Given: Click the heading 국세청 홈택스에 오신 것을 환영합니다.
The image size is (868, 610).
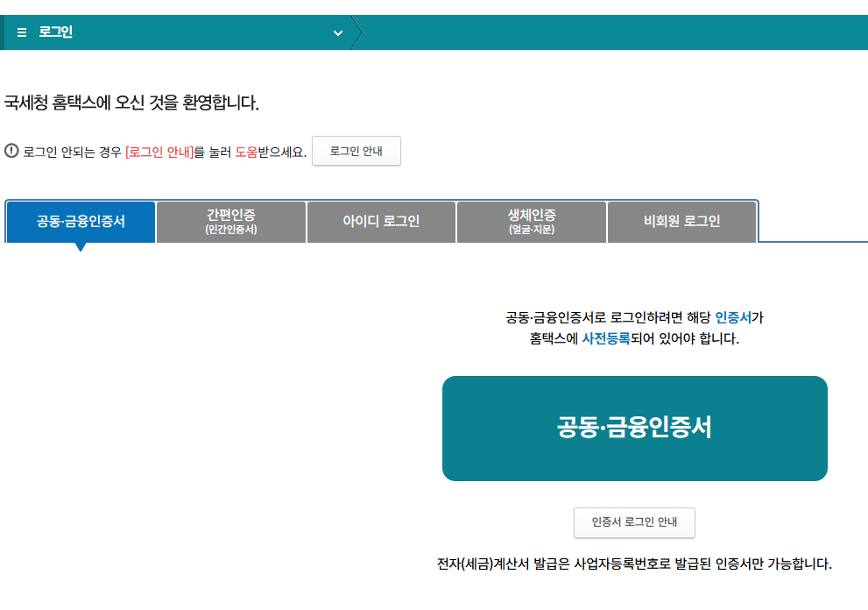Looking at the screenshot, I should click(131, 103).
